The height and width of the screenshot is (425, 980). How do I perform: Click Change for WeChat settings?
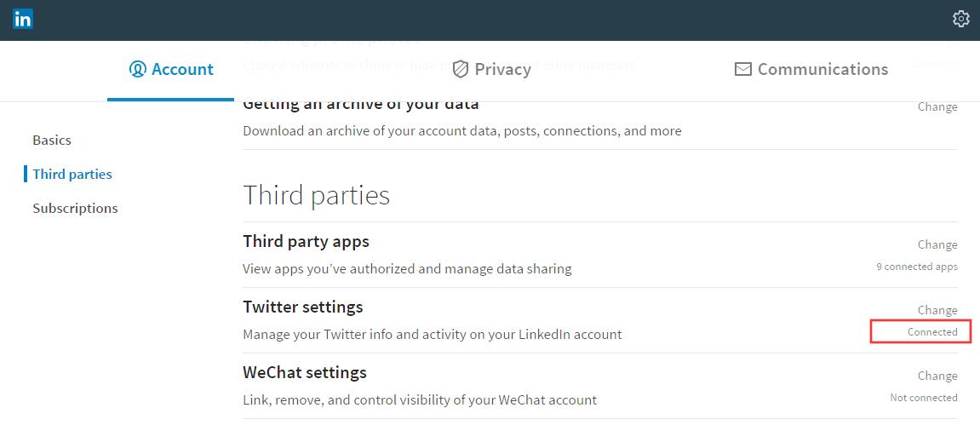pyautogui.click(x=937, y=376)
